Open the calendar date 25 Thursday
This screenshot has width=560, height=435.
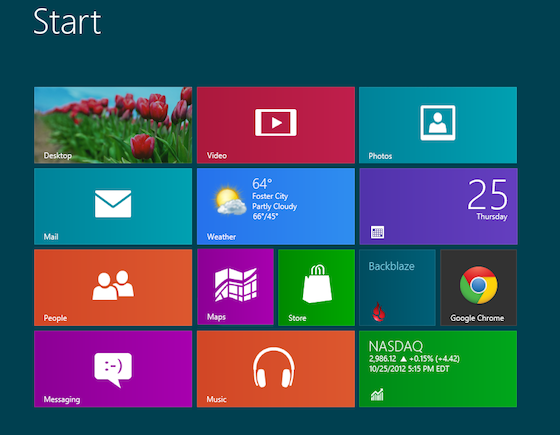[488, 199]
